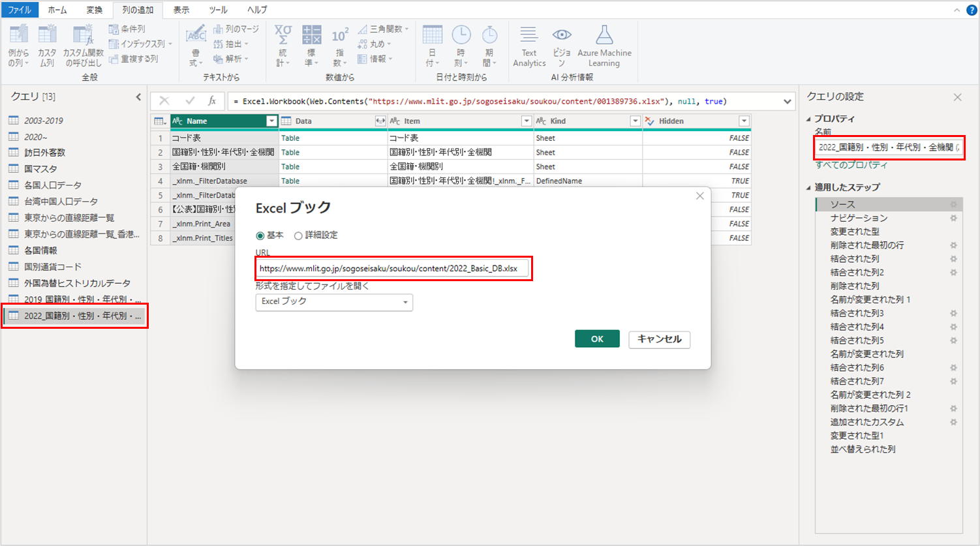The width and height of the screenshot is (980, 546).
Task: Click the 重複する列 button
Action: pyautogui.click(x=134, y=59)
